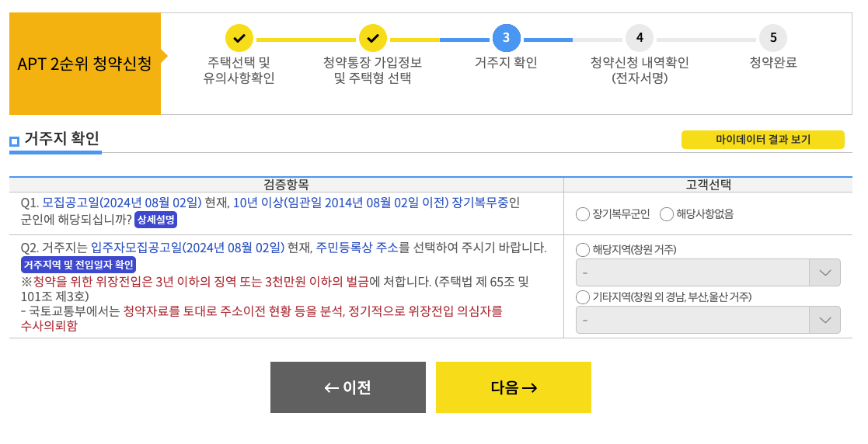Click the 수사의뢰함 text line
Screen dimensions: 868x444
click(x=49, y=326)
